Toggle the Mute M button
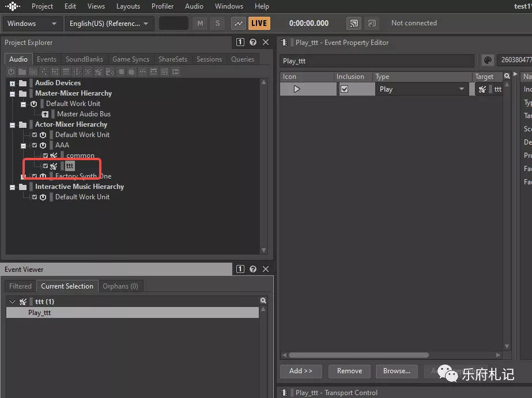The image size is (532, 398). click(200, 23)
